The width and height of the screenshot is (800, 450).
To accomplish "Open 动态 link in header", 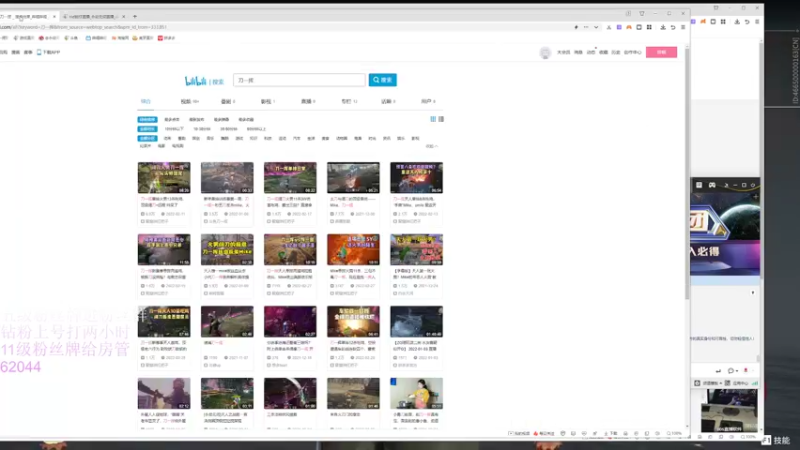I will point(591,53).
